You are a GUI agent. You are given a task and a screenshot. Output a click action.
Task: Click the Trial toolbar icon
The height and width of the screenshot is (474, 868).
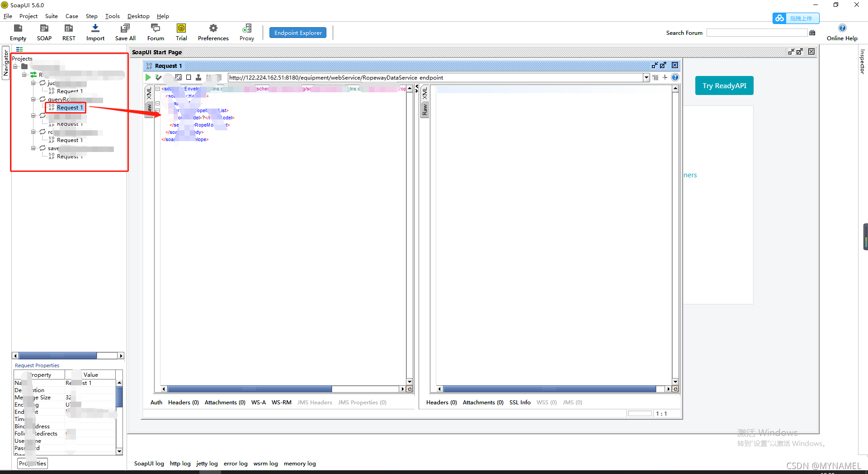tap(181, 28)
